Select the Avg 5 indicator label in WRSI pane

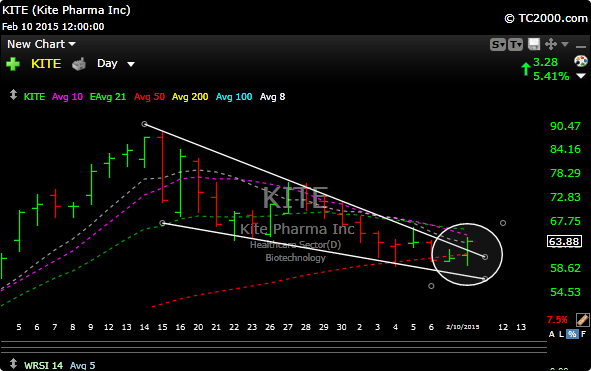[x=83, y=365]
